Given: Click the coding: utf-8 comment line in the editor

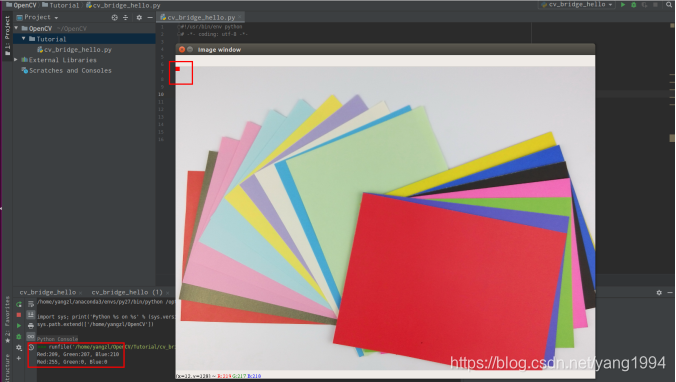Looking at the screenshot, I should point(214,34).
